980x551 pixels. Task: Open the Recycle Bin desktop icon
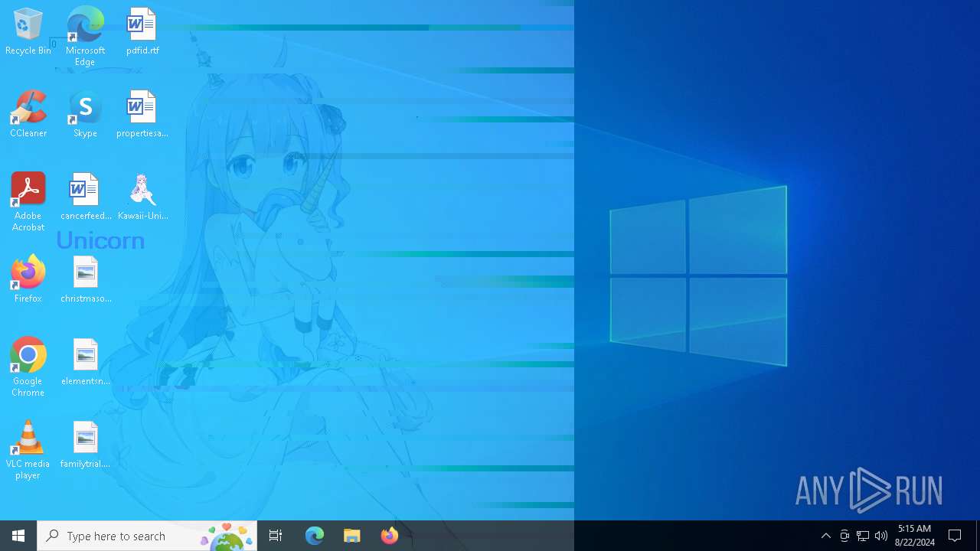[28, 31]
